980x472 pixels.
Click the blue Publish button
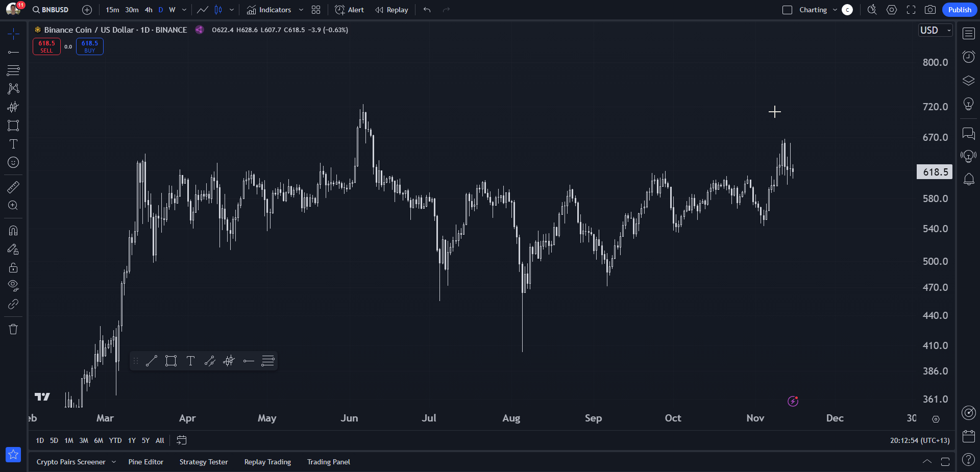coord(960,10)
